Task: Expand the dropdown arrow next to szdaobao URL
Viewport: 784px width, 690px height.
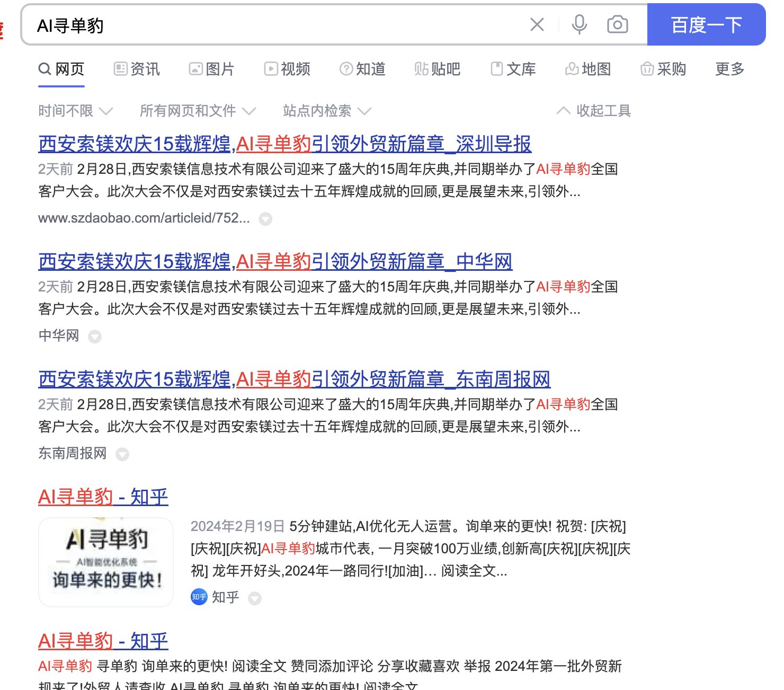Action: (x=265, y=219)
